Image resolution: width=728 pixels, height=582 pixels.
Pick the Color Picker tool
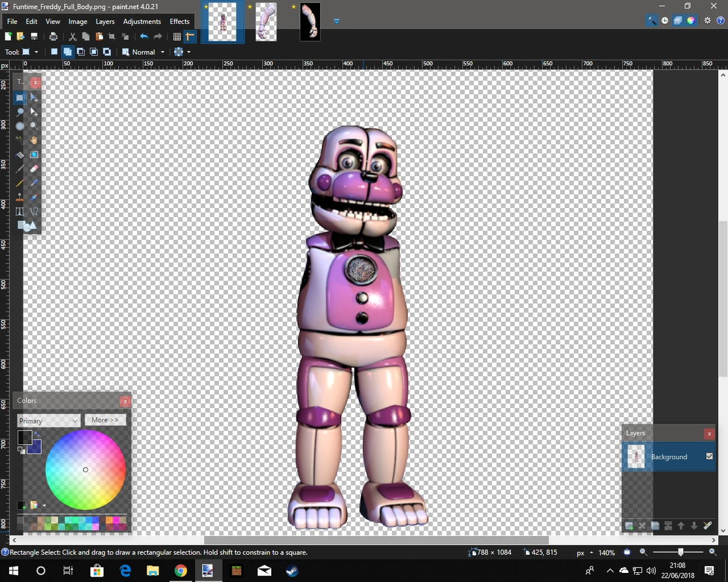point(34,183)
